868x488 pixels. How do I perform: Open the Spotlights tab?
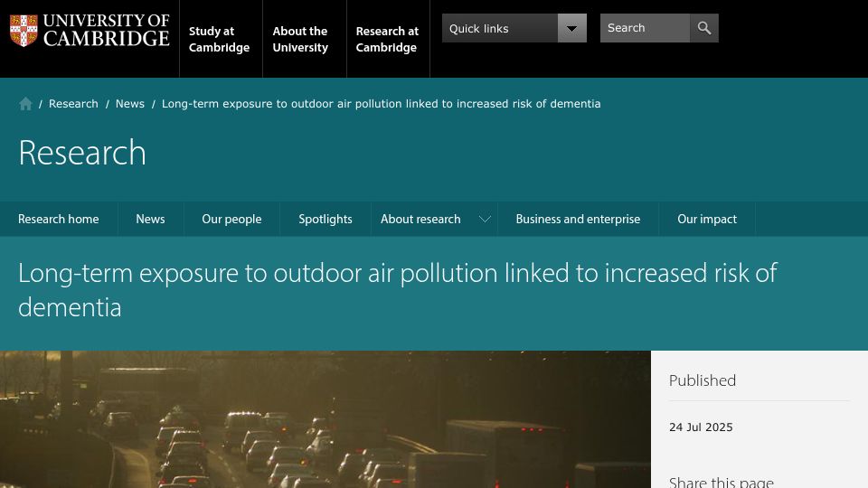coord(325,219)
